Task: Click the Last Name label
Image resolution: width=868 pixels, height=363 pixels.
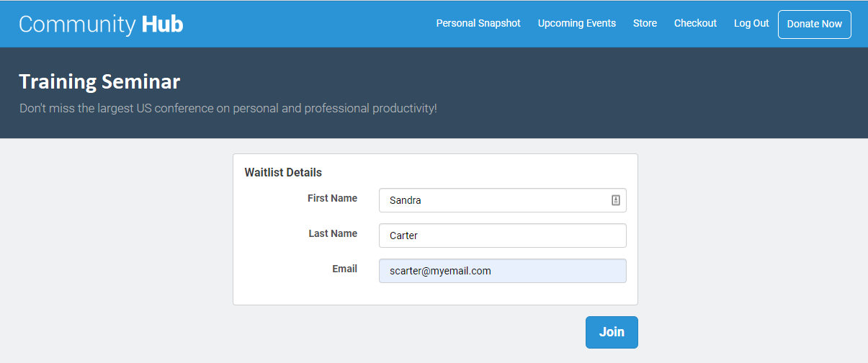Action: click(332, 233)
